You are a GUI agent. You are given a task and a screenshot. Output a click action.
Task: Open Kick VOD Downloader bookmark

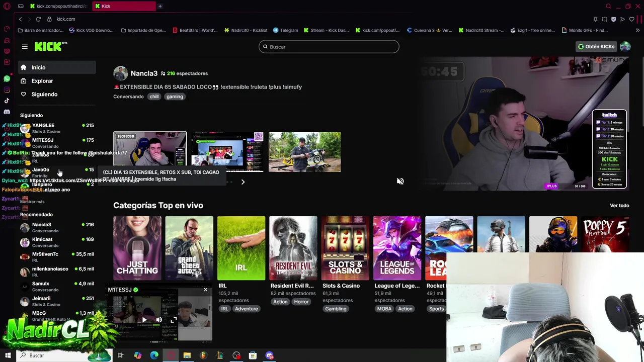pyautogui.click(x=91, y=30)
